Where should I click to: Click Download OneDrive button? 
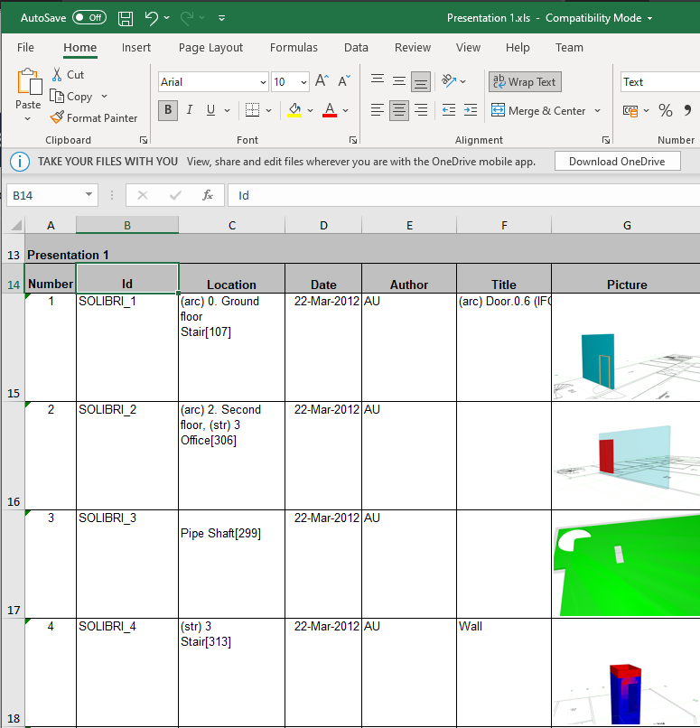click(x=618, y=162)
